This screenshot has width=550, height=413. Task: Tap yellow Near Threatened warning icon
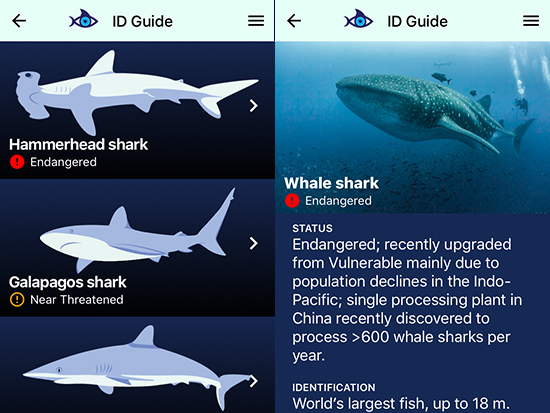17,300
